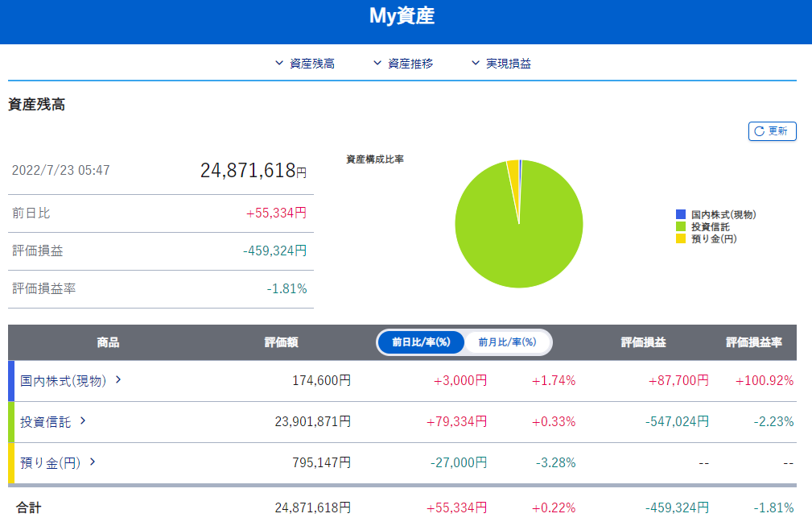Click the 評価額 column header
This screenshot has width=812, height=526.
pyautogui.click(x=281, y=342)
